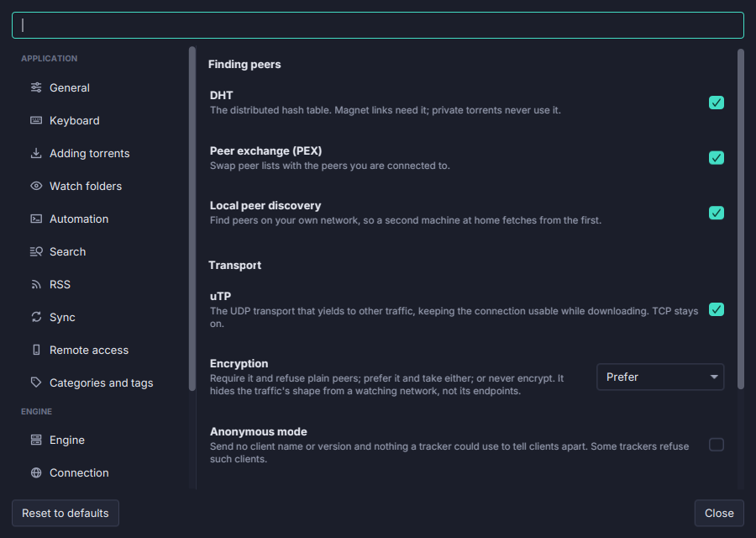Click the RSS feed icon

pos(36,284)
